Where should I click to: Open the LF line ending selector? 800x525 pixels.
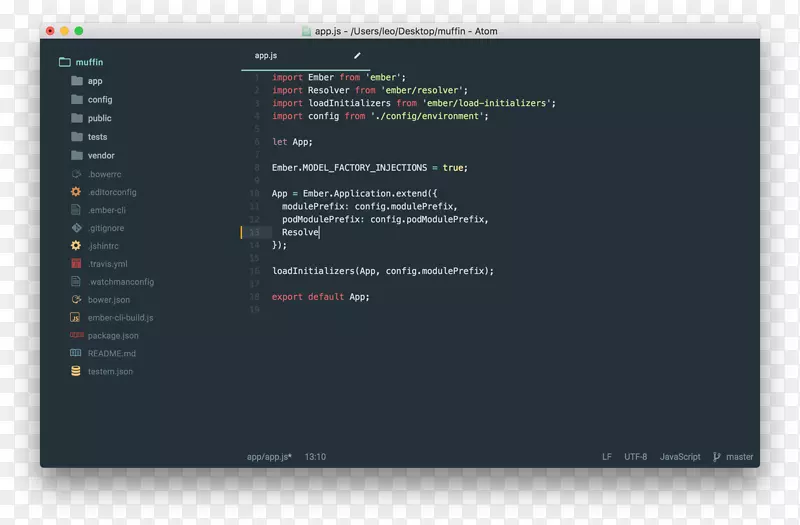607,457
